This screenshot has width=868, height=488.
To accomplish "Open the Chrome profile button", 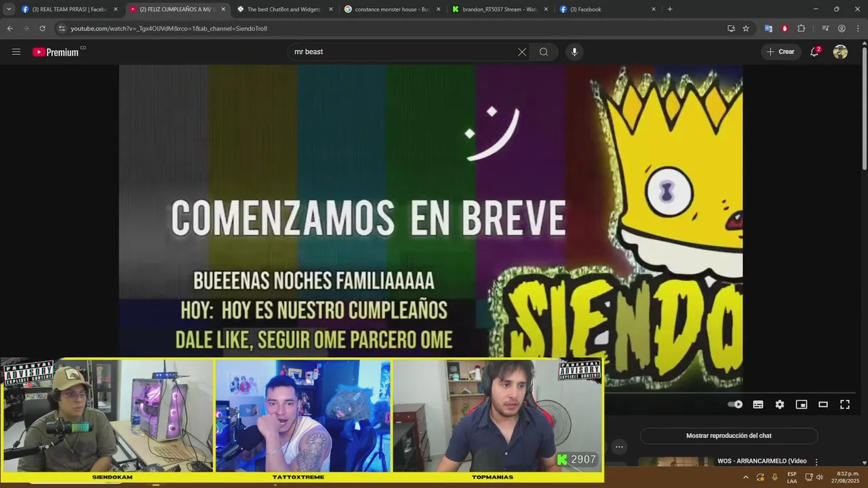I will click(x=842, y=28).
